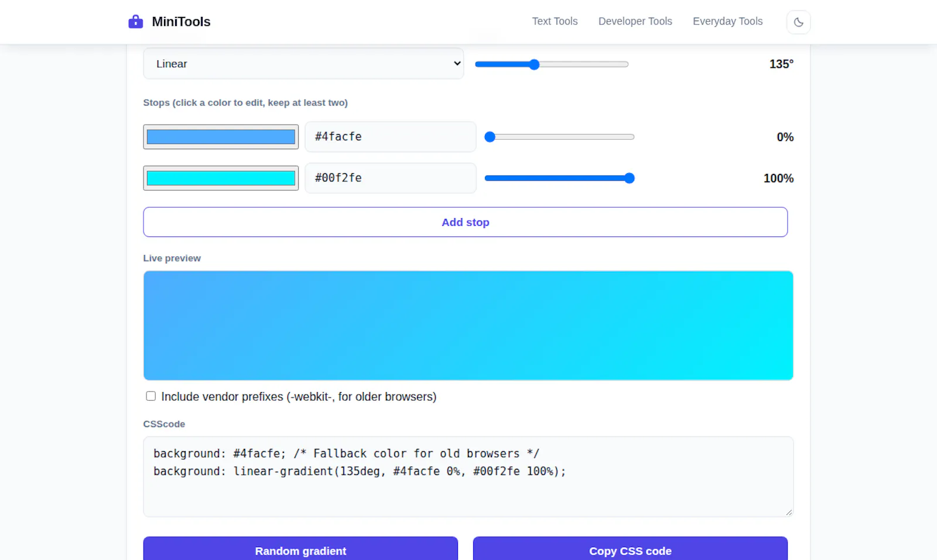Open the Linear gradient type dropdown
The image size is (937, 560).
click(x=303, y=64)
